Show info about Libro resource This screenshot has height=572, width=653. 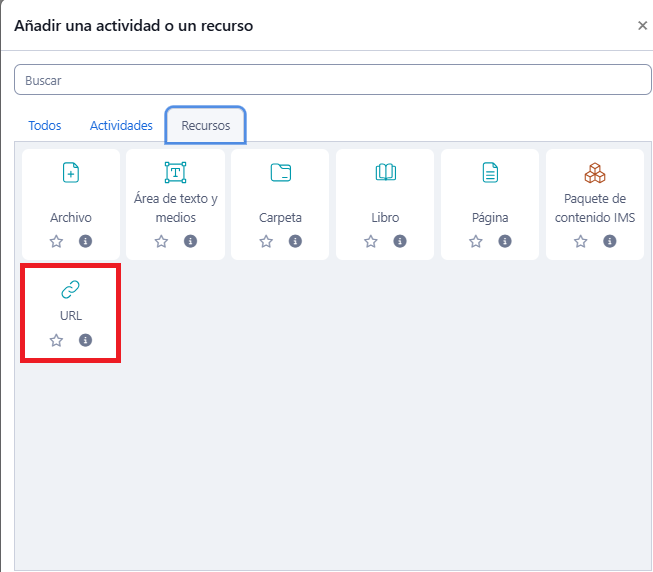pos(400,241)
